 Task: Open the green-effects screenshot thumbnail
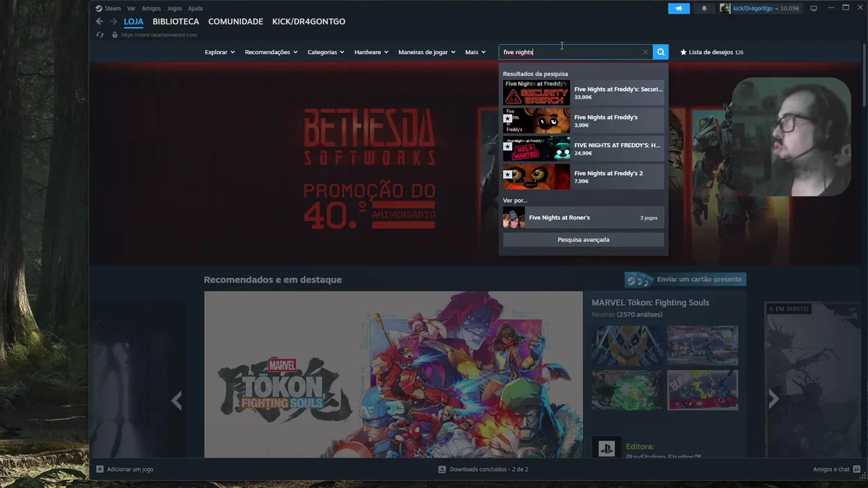pyautogui.click(x=627, y=390)
